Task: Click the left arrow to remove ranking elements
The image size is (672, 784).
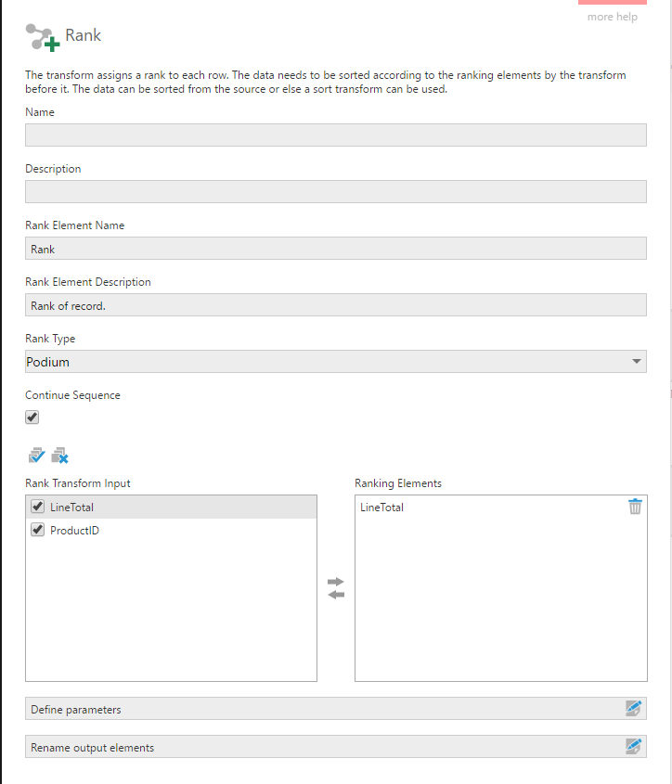Action: [335, 595]
